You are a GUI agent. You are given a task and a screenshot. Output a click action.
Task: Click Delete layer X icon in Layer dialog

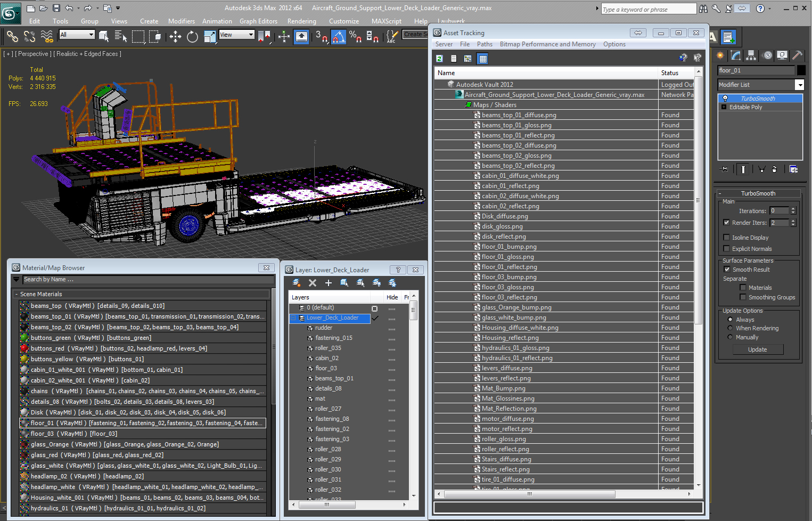(x=313, y=283)
